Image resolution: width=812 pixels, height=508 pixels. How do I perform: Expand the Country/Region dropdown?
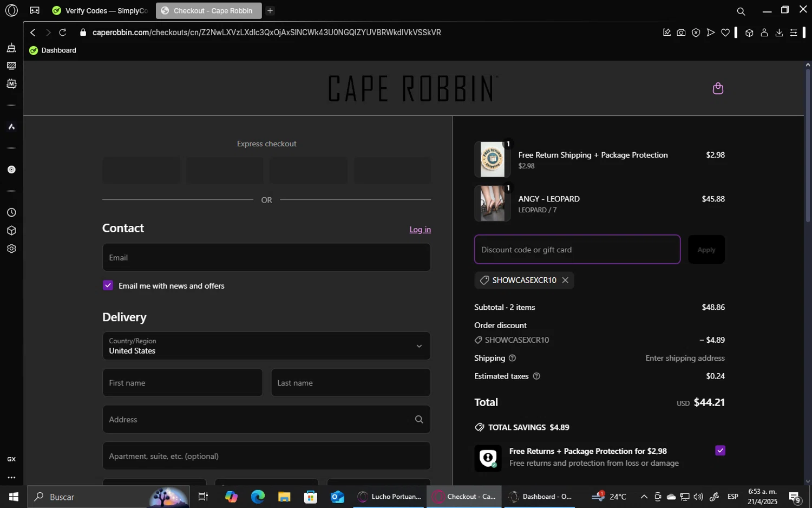coord(266,346)
